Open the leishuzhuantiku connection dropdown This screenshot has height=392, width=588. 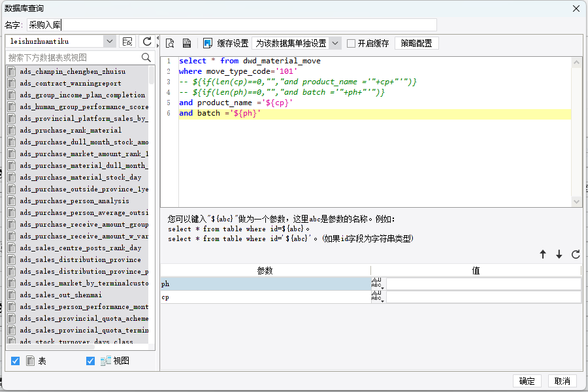[x=110, y=41]
